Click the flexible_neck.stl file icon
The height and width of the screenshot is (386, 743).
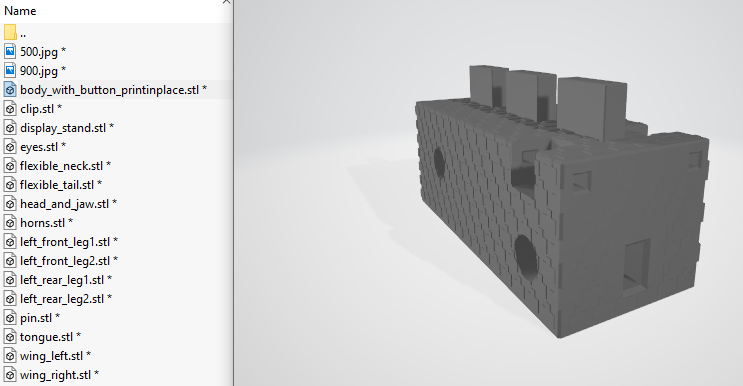10,165
